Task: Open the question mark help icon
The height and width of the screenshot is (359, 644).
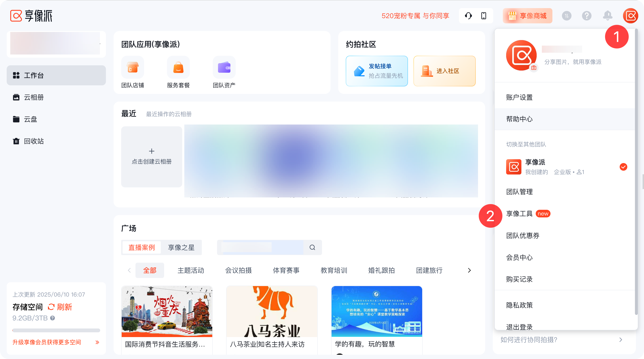Action: click(x=587, y=16)
